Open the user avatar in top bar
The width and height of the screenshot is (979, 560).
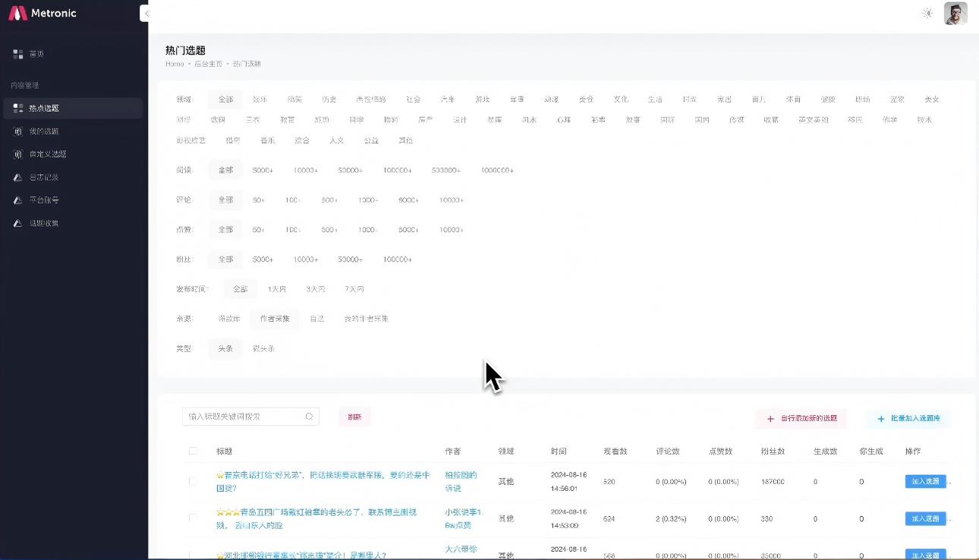pos(955,13)
